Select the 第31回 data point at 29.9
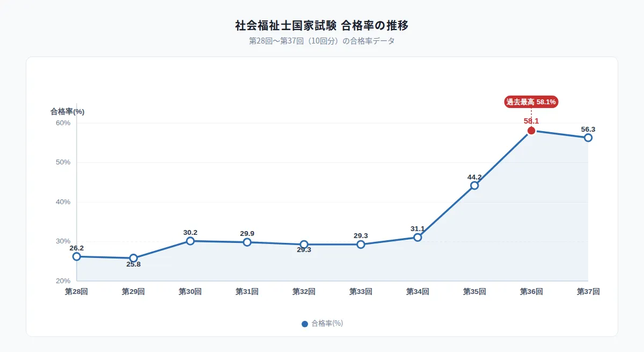Image resolution: width=644 pixels, height=352 pixels. [247, 242]
